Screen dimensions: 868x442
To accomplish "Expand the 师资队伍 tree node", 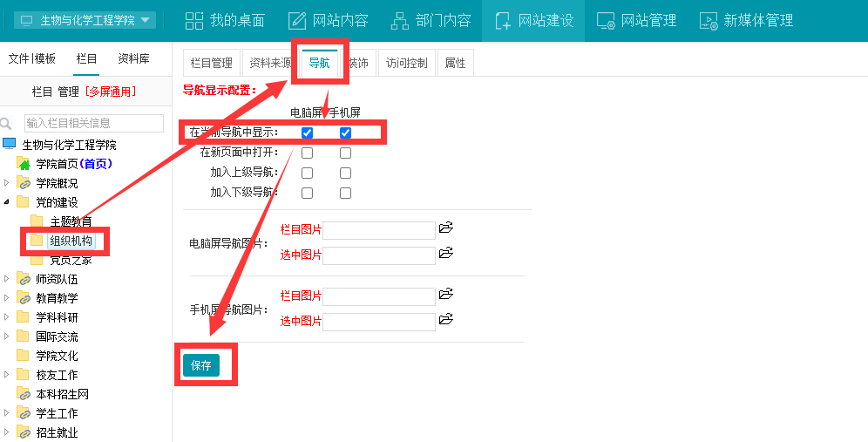I will click(x=8, y=279).
